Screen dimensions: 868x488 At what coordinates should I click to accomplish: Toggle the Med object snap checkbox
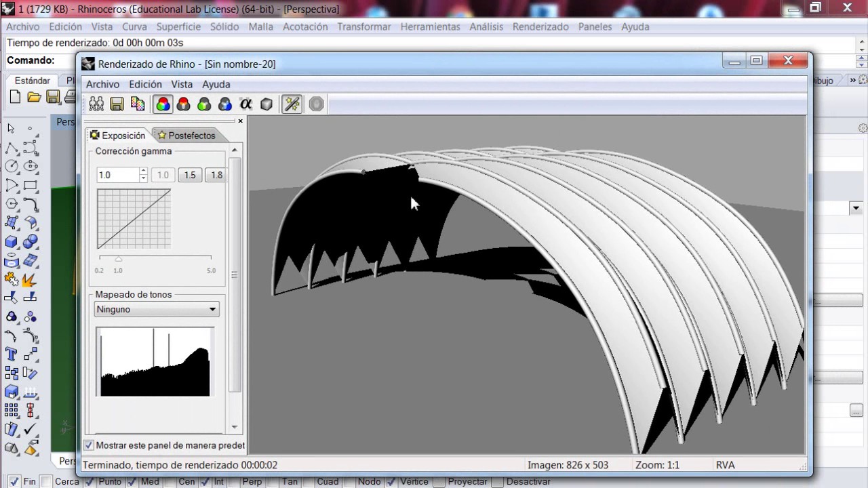(132, 482)
